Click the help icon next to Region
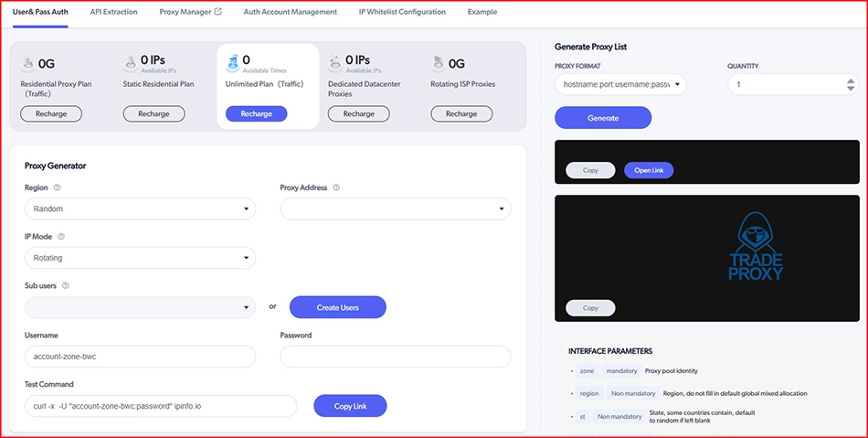868x438 pixels. coord(57,187)
